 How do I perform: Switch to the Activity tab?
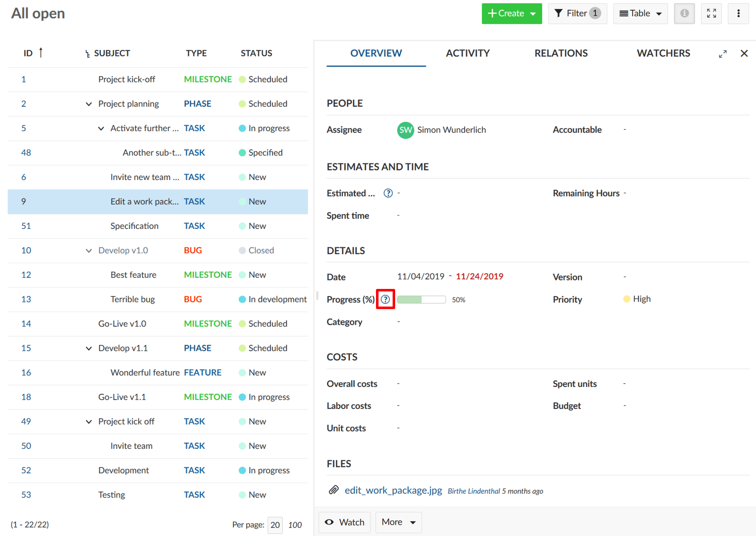pos(467,53)
